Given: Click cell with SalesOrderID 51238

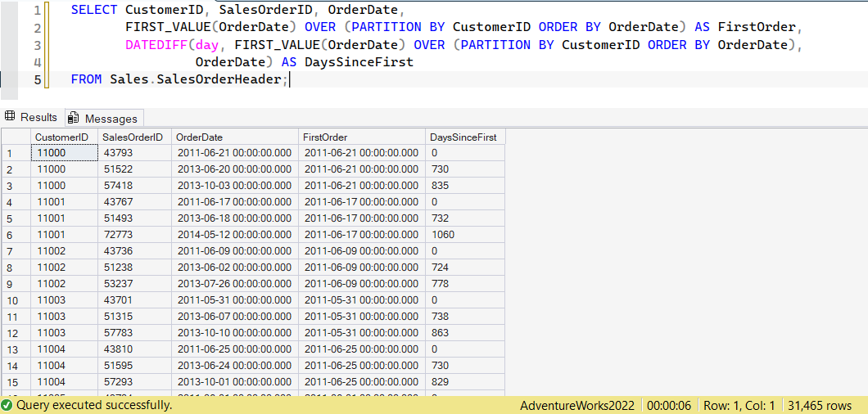Looking at the screenshot, I should click(x=134, y=268).
